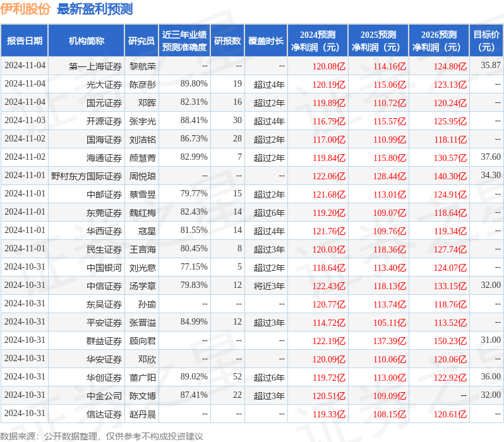
Task: Click target price 35.87
Action: (x=491, y=66)
